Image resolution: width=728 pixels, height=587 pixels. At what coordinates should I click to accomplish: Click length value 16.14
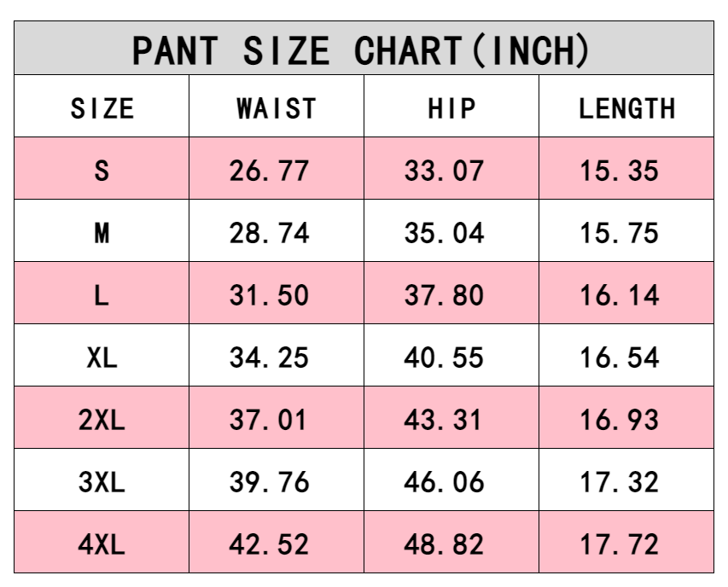(x=620, y=295)
